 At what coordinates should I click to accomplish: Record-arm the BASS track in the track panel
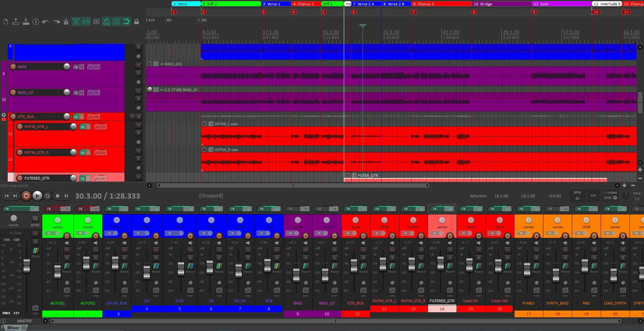click(x=13, y=67)
